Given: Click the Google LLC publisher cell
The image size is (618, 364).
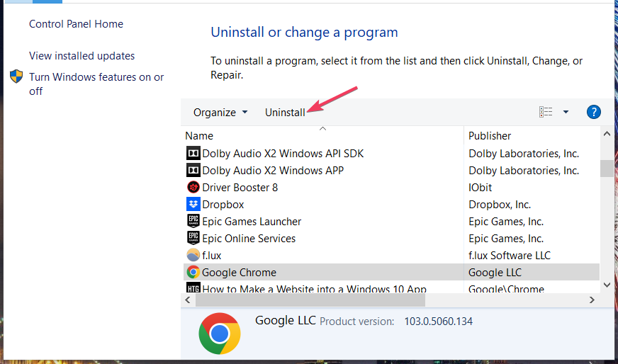Looking at the screenshot, I should [x=495, y=272].
